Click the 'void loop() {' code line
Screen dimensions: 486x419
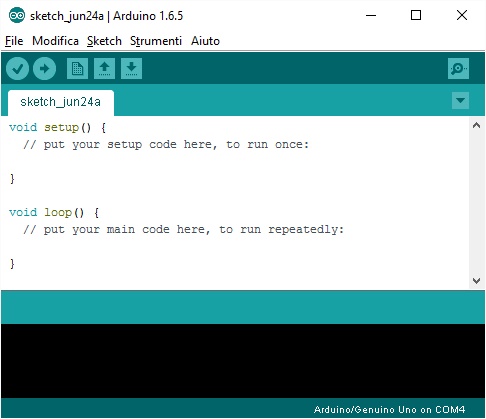(54, 212)
